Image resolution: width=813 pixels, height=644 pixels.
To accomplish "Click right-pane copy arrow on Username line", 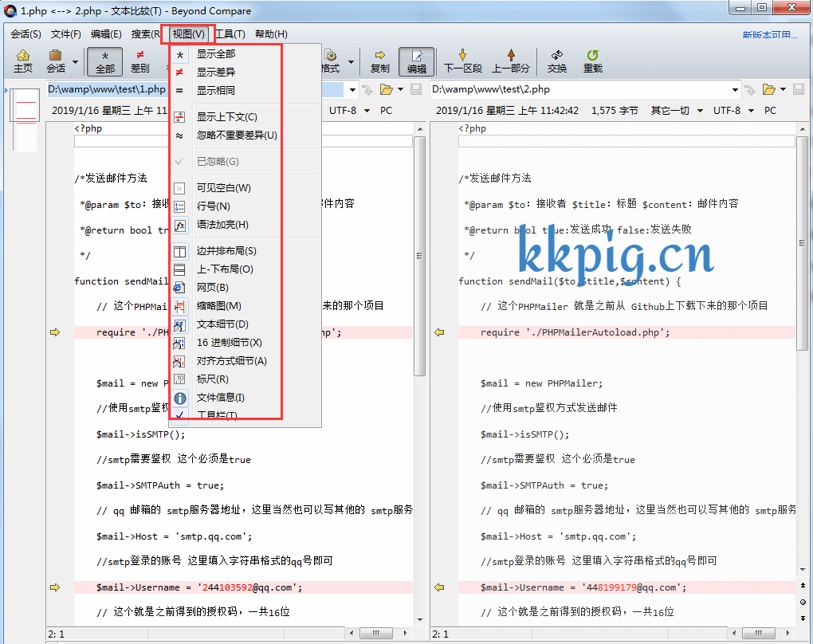I will tap(439, 587).
